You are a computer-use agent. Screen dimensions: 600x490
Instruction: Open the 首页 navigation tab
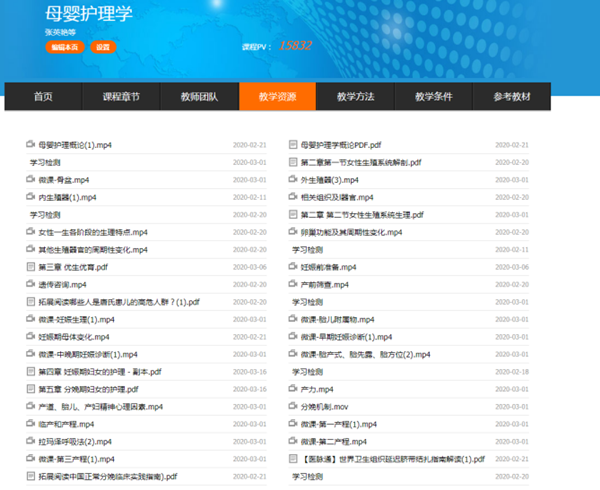[43, 97]
